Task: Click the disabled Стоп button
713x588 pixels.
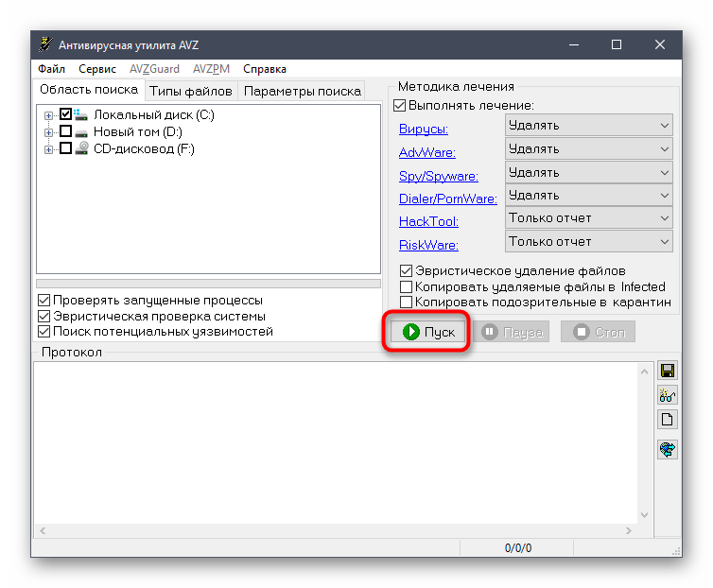Action: pos(598,332)
